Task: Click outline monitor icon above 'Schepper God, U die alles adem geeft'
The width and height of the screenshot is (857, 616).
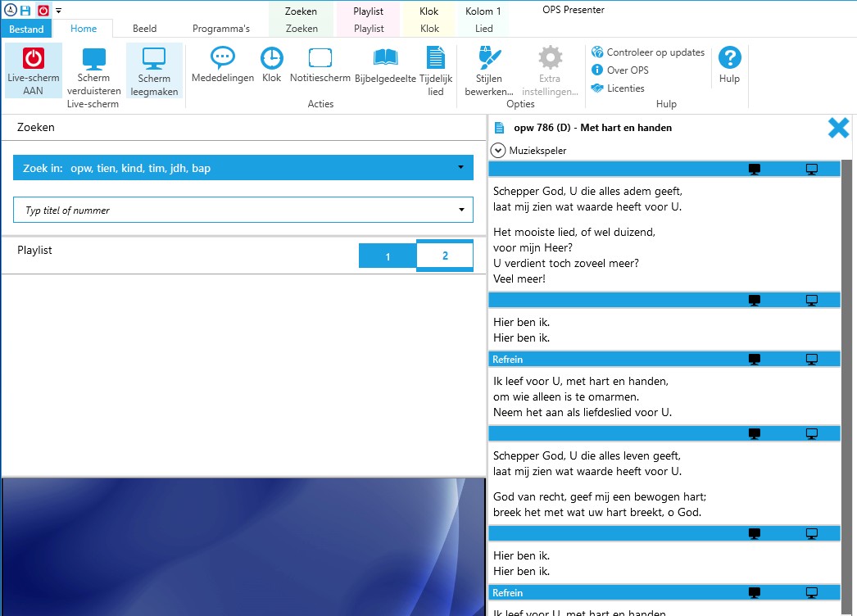Action: coord(812,170)
